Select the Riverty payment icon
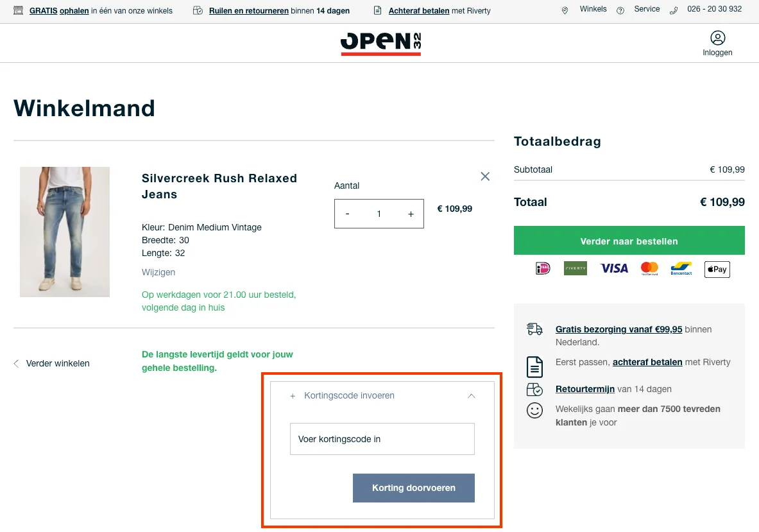 pyautogui.click(x=576, y=268)
